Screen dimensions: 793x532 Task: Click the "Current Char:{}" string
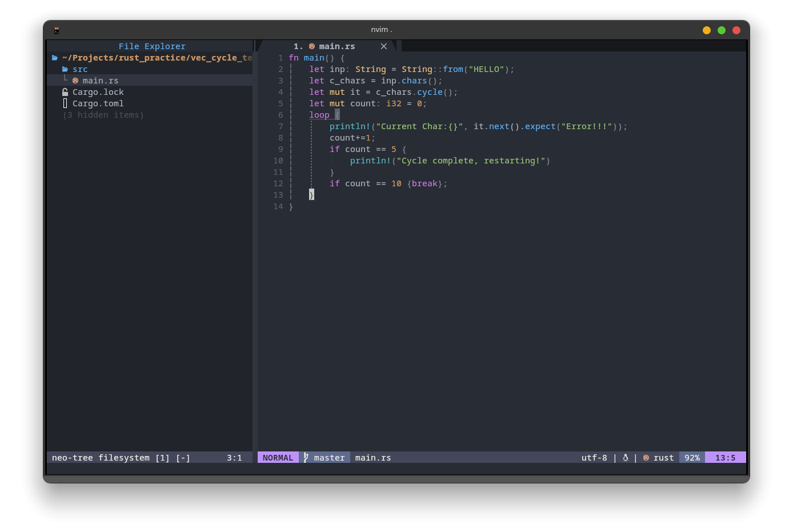coord(419,126)
